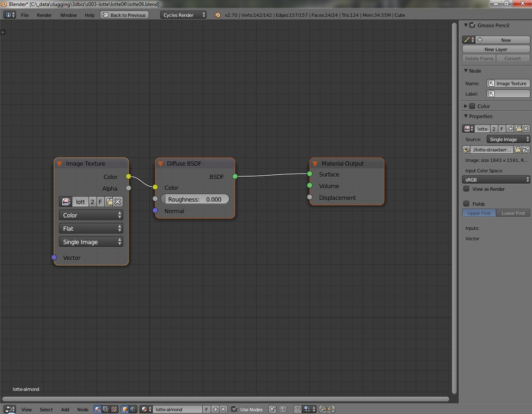
Task: Select Upper First field order
Action: pyautogui.click(x=479, y=213)
